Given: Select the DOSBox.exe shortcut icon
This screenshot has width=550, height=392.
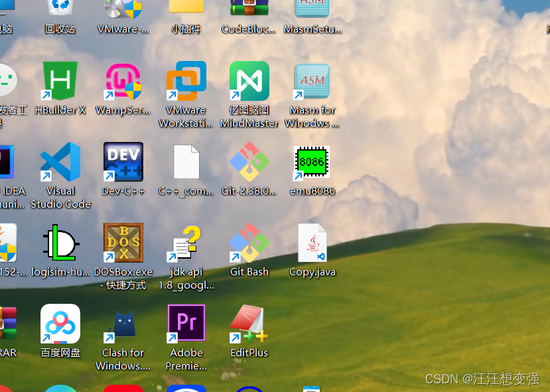Looking at the screenshot, I should pos(123,243).
